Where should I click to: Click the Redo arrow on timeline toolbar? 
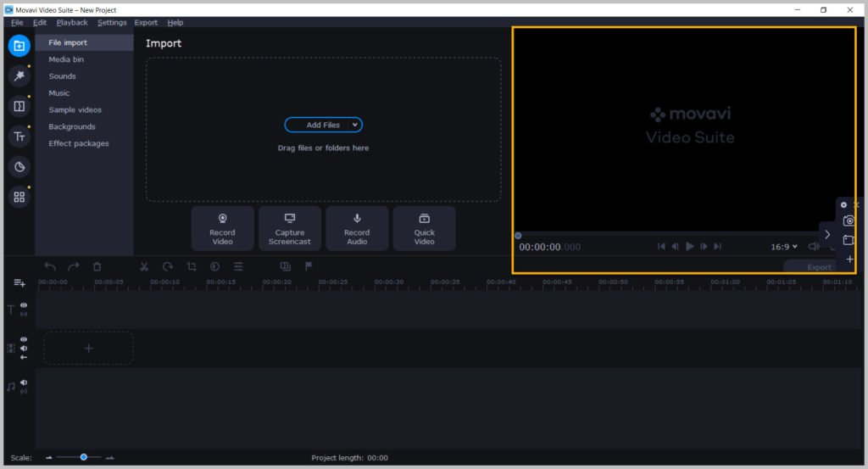(x=73, y=267)
